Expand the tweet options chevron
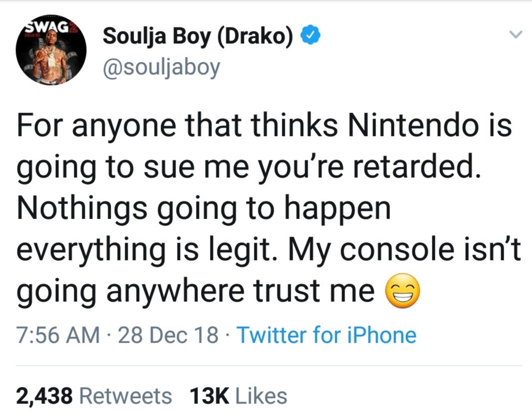The height and width of the screenshot is (419, 532). coord(516,34)
